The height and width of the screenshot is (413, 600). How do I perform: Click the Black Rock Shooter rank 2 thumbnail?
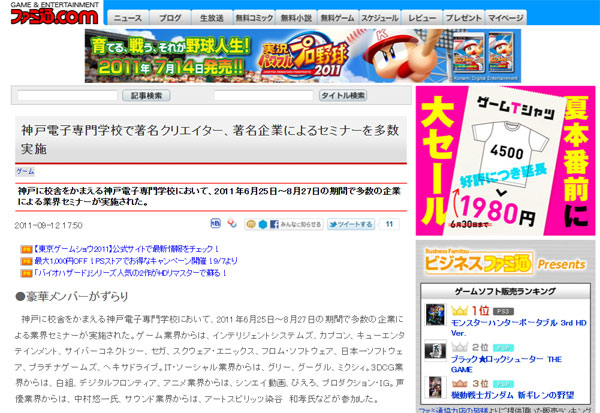click(435, 350)
